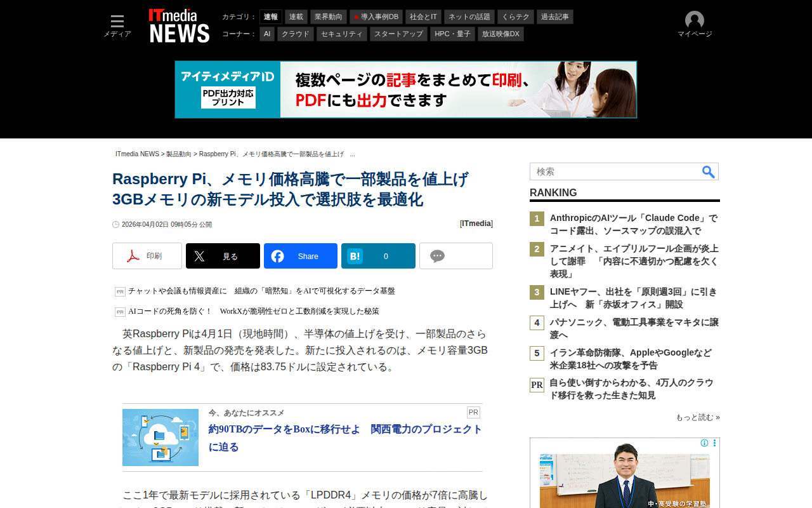Open the クラウド corner

pos(296,34)
